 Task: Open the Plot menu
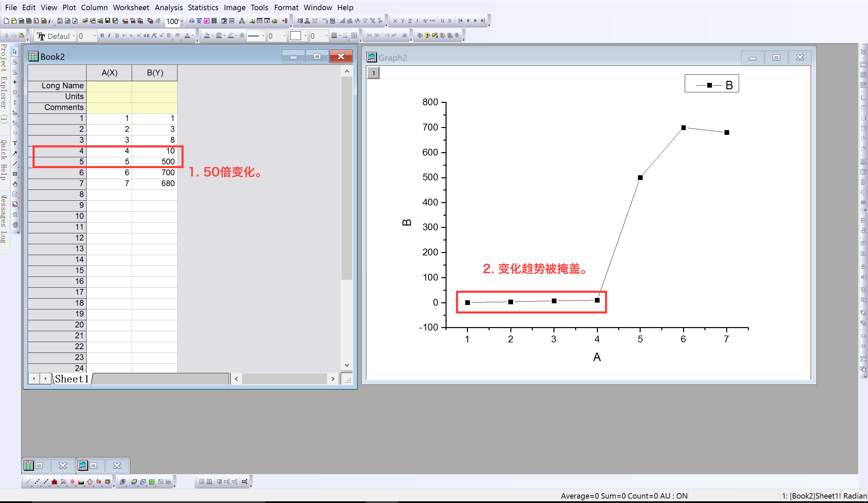point(69,7)
